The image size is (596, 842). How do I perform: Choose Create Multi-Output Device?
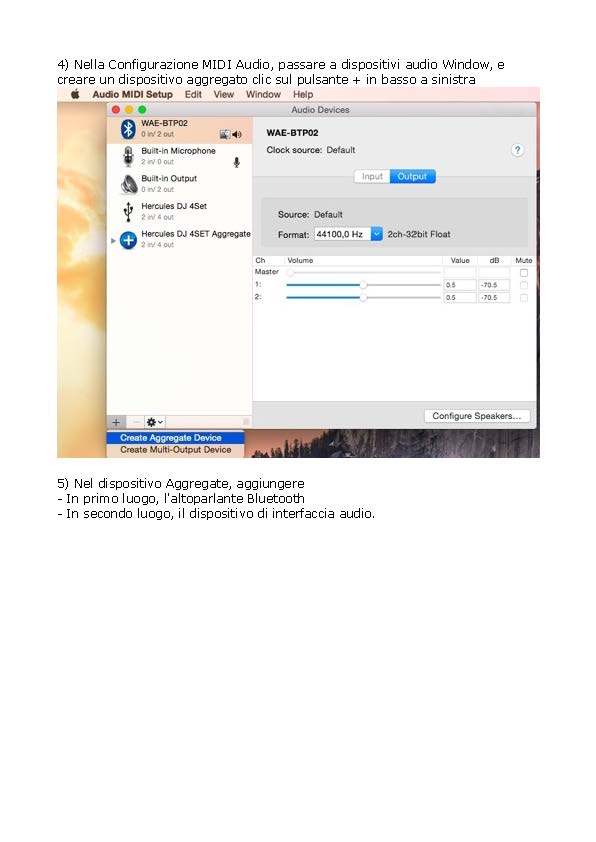click(176, 450)
